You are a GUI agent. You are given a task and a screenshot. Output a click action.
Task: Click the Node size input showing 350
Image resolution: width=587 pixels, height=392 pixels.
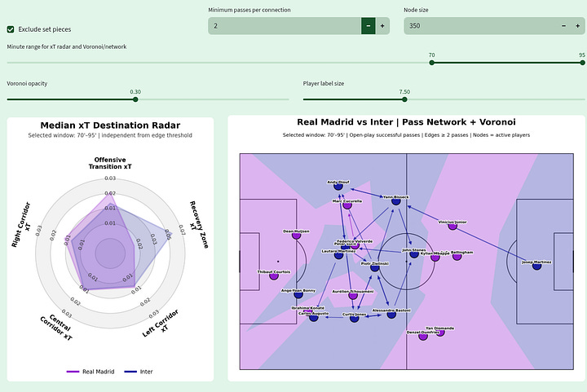480,26
